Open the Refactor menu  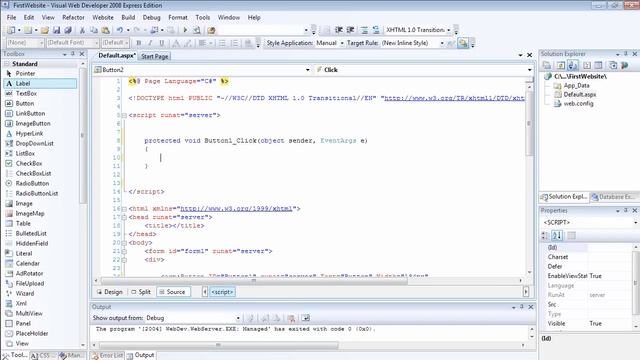coord(73,18)
